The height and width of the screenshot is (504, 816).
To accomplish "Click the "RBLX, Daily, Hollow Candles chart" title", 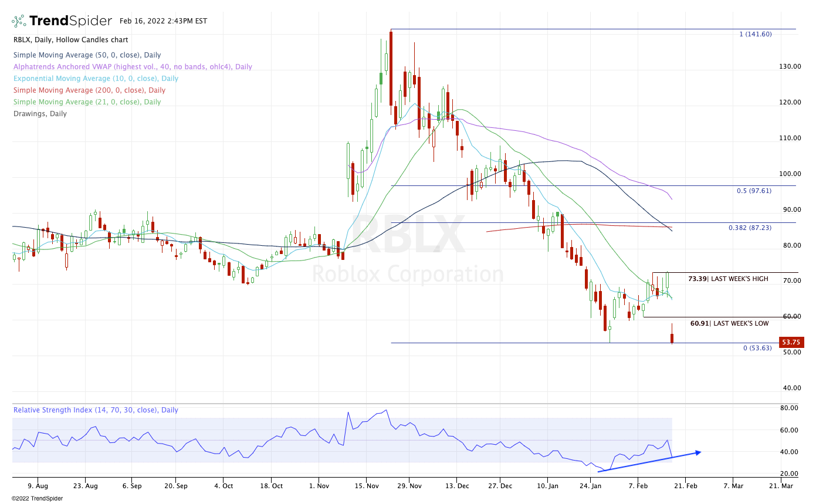I will pyautogui.click(x=70, y=40).
